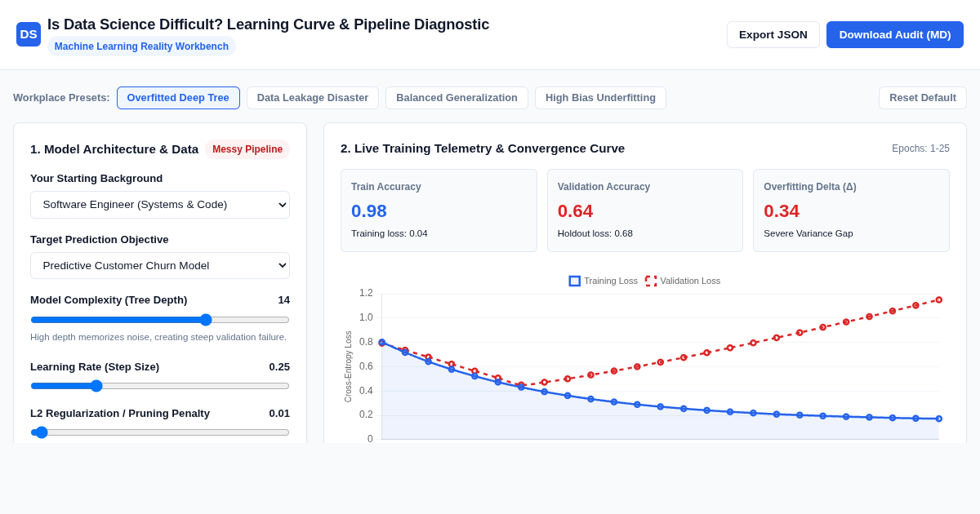Click the Machine Learning Reality Workbench tag
This screenshot has height=514, width=980.
[141, 47]
